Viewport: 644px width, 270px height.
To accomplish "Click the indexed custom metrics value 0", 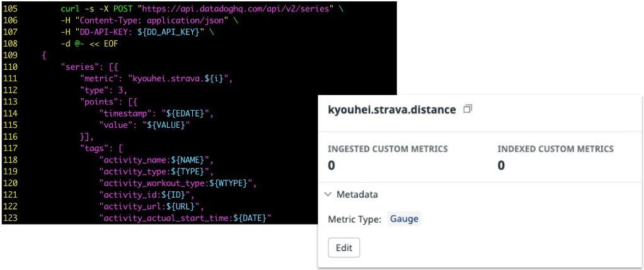I will (501, 166).
